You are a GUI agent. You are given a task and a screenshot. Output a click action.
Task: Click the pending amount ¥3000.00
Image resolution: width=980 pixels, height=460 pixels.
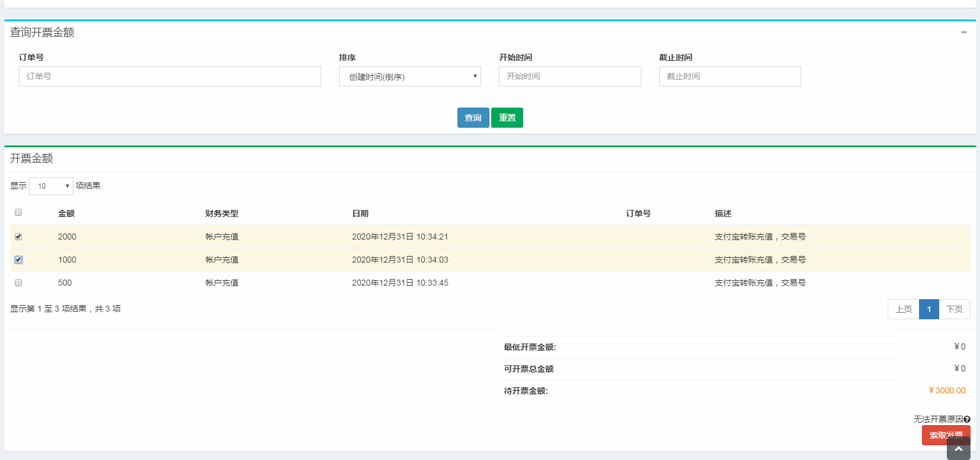(947, 390)
